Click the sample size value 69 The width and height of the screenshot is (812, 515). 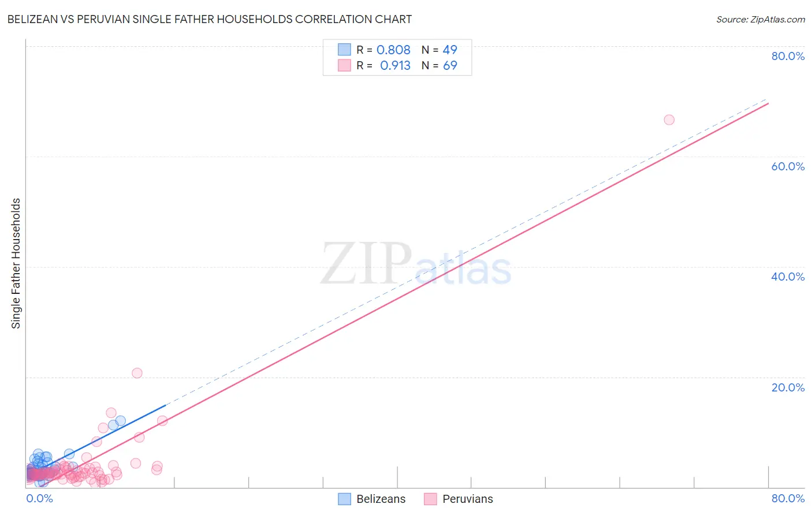click(x=450, y=65)
